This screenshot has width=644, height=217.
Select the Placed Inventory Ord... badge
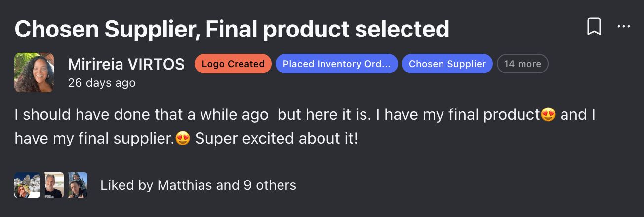(337, 64)
